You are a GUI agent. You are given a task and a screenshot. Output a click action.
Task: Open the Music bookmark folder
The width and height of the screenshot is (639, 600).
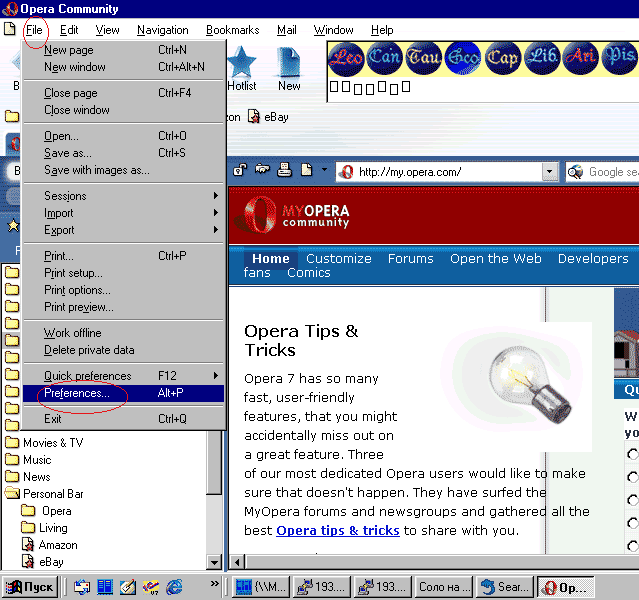[29, 460]
